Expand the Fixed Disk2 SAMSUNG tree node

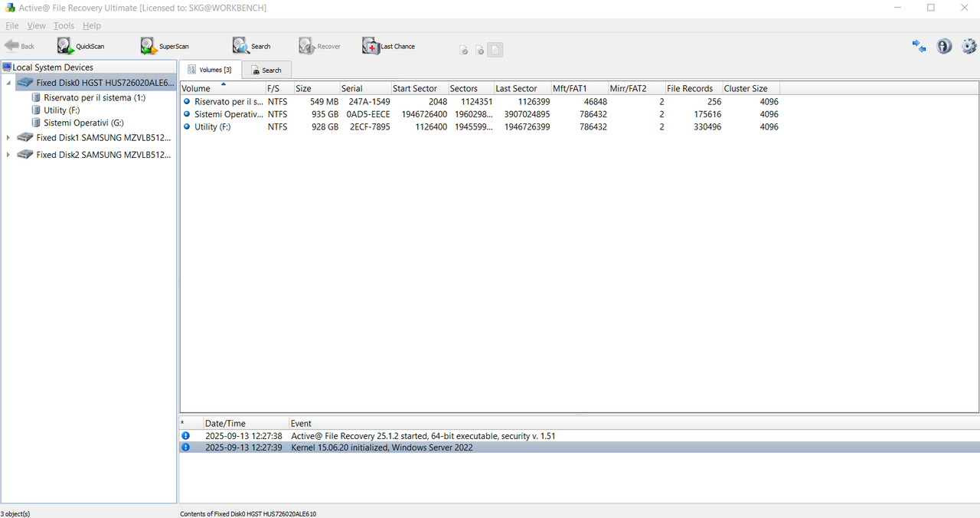click(x=8, y=155)
